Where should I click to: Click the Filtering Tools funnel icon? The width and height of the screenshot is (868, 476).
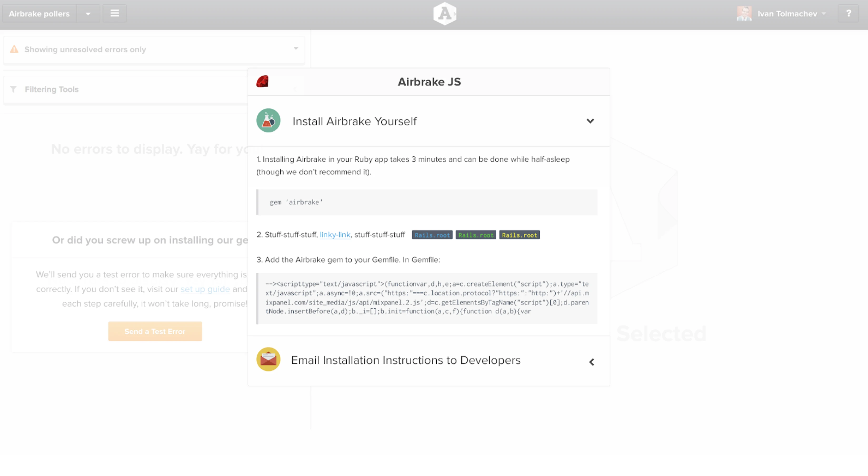coord(13,89)
